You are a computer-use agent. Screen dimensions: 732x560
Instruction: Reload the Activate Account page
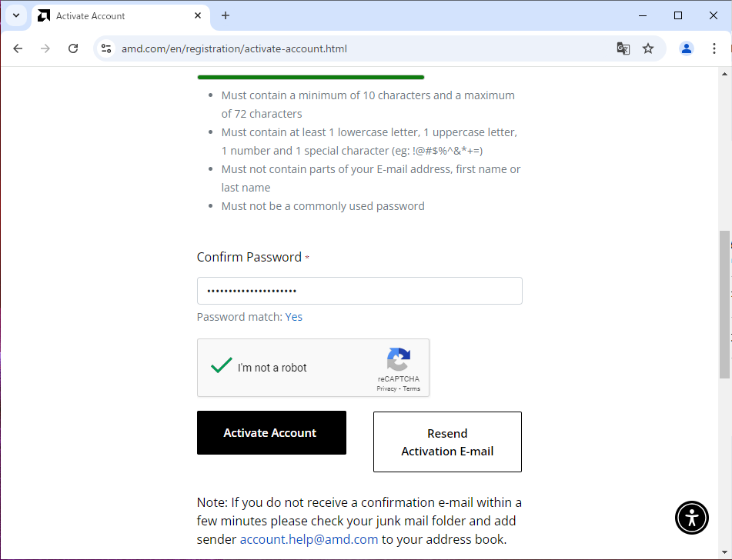(x=73, y=48)
